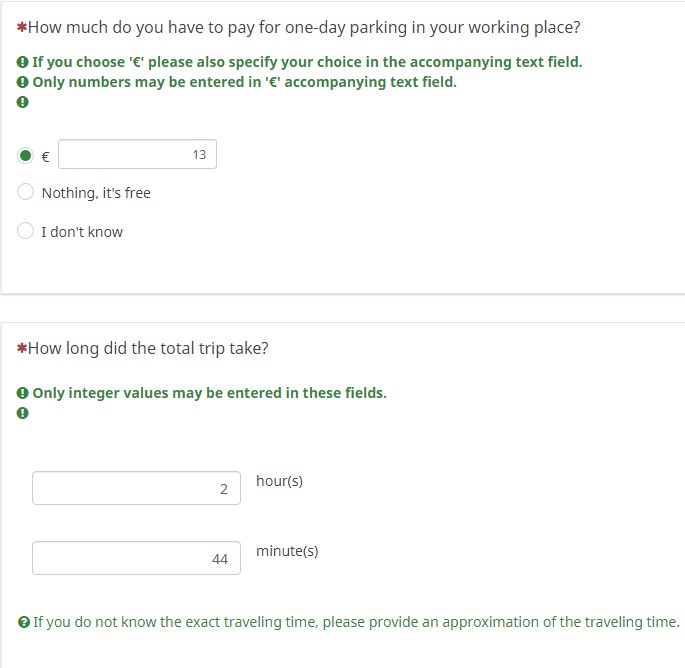Click the red asterisk on the parking question
This screenshot has height=668, width=685.
coord(22,27)
